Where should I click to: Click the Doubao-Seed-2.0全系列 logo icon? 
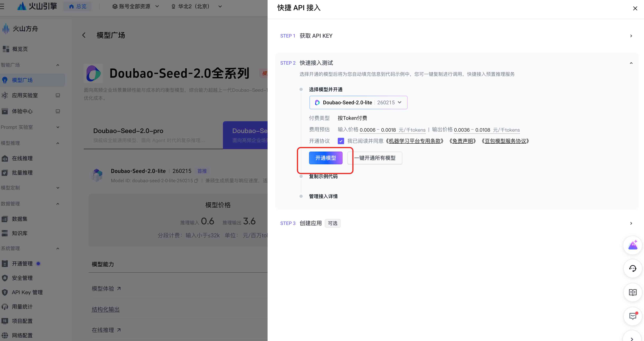coord(93,74)
